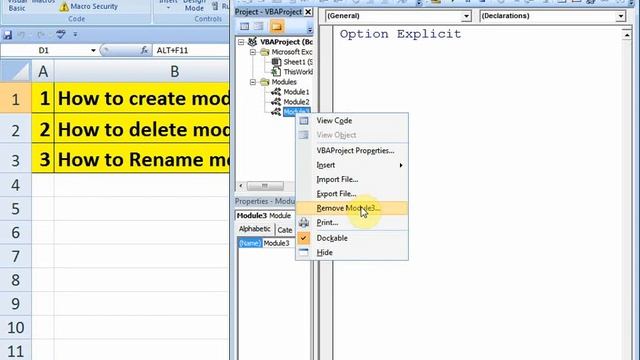The height and width of the screenshot is (360, 640).
Task: Choose Remove Module3 from context menu
Action: (x=351, y=208)
